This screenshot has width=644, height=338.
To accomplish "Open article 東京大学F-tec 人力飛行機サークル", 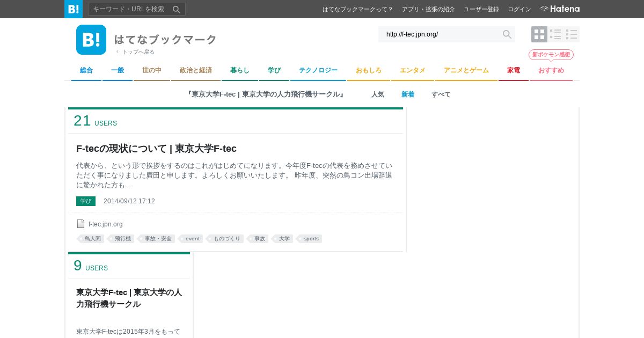I will coord(129,298).
